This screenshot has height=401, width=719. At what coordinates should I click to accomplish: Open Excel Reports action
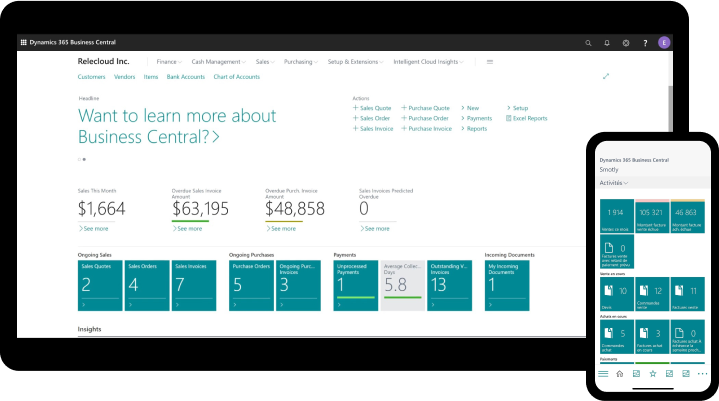pyautogui.click(x=526, y=118)
